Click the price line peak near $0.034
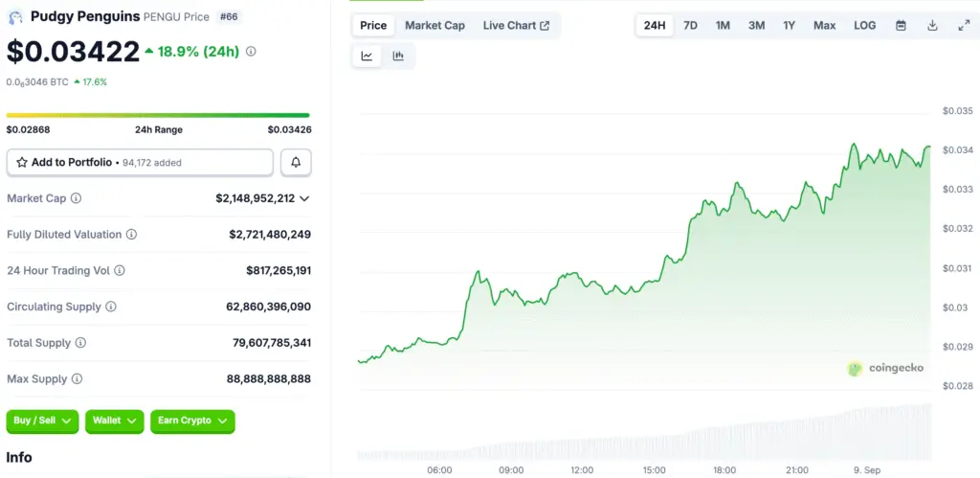The height and width of the screenshot is (478, 980). point(853,145)
